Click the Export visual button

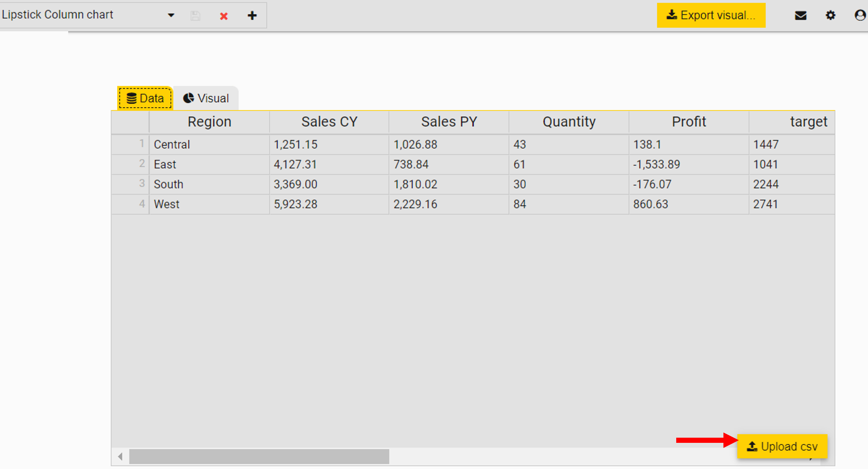coord(711,15)
